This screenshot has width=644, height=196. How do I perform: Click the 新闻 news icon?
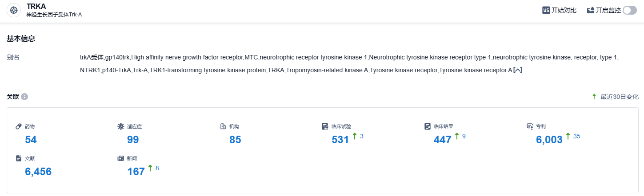(x=120, y=158)
